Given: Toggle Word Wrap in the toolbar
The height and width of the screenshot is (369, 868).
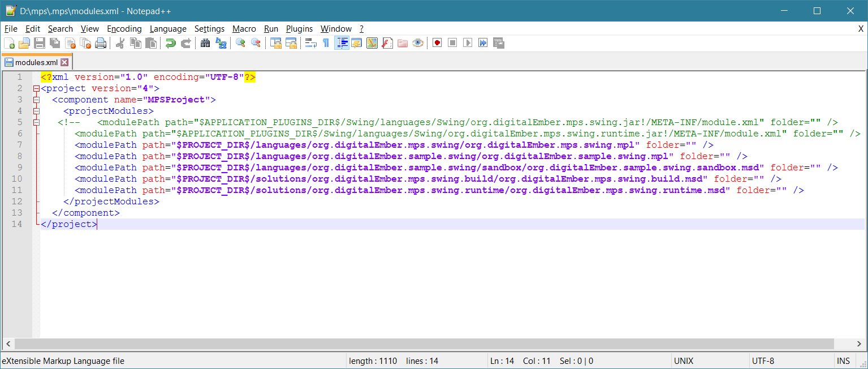Looking at the screenshot, I should click(310, 43).
